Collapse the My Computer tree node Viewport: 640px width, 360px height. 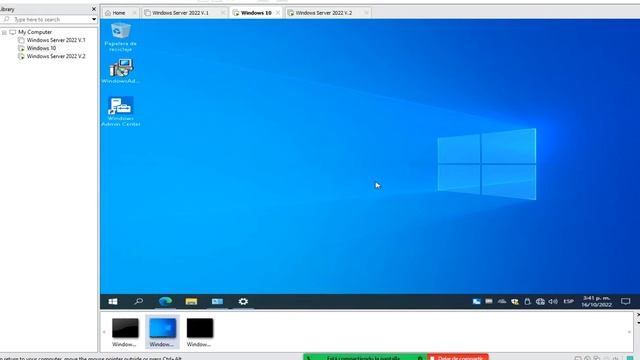4,32
